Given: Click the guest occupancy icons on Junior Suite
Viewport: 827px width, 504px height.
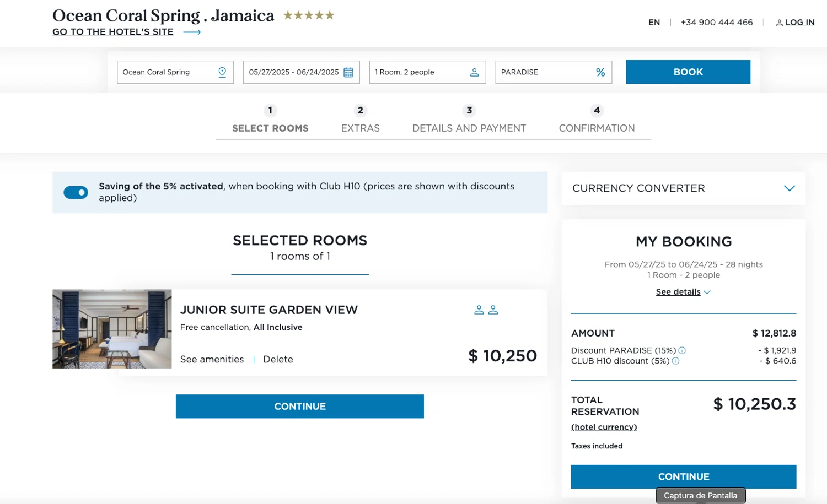Looking at the screenshot, I should (x=486, y=310).
